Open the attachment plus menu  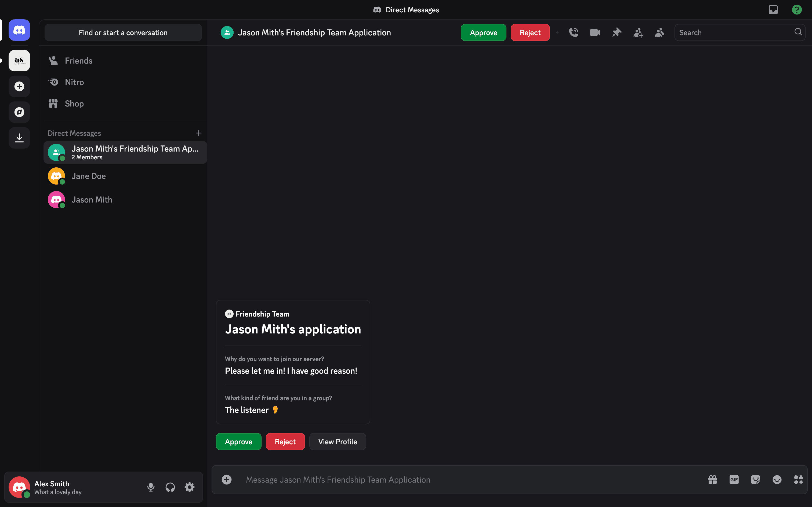[x=226, y=480]
